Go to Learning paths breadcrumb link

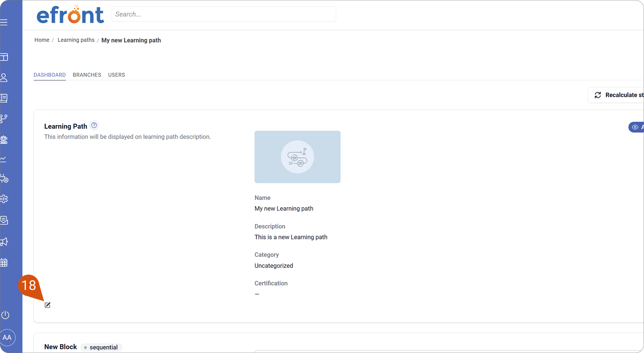coord(76,40)
